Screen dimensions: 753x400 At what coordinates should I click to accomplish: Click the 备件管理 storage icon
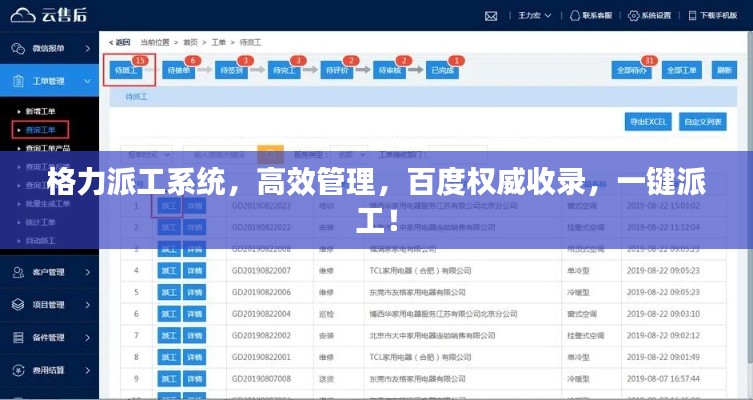pyautogui.click(x=18, y=337)
